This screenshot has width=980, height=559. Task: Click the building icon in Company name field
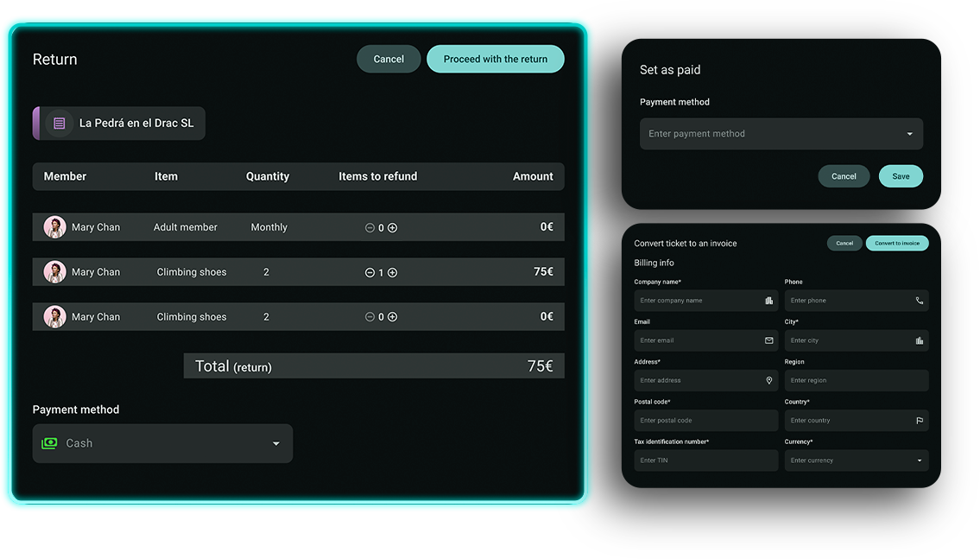click(768, 300)
